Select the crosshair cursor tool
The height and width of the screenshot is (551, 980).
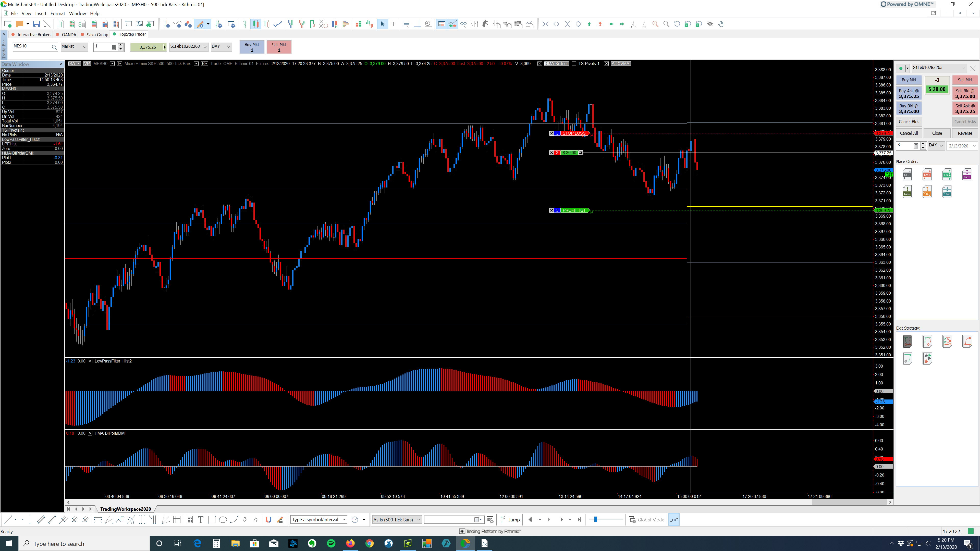pos(393,24)
